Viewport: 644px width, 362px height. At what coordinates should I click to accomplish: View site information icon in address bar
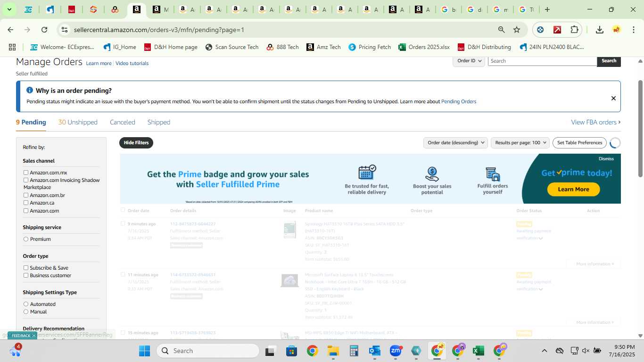pos(65,30)
